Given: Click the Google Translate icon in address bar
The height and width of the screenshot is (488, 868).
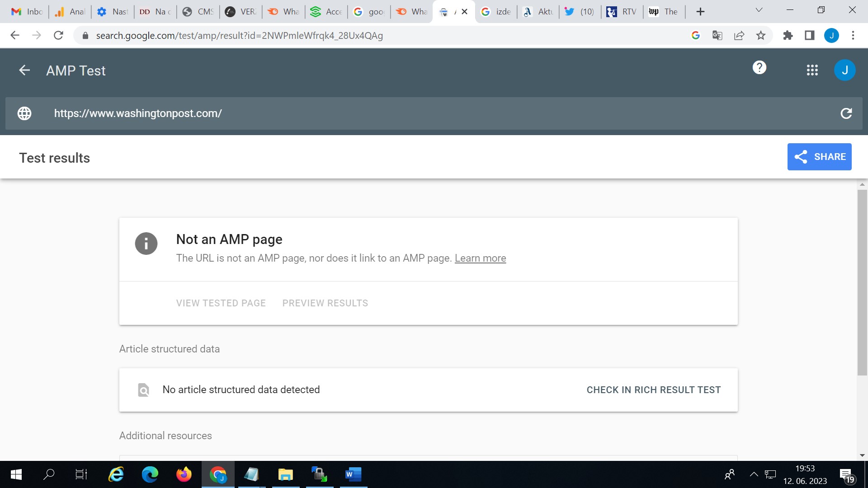Looking at the screenshot, I should click(717, 35).
